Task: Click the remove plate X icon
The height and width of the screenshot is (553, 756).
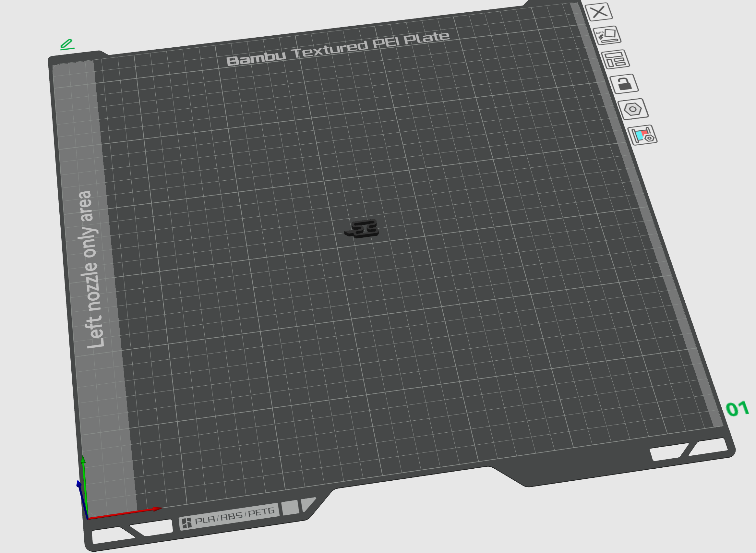Action: pyautogui.click(x=599, y=12)
